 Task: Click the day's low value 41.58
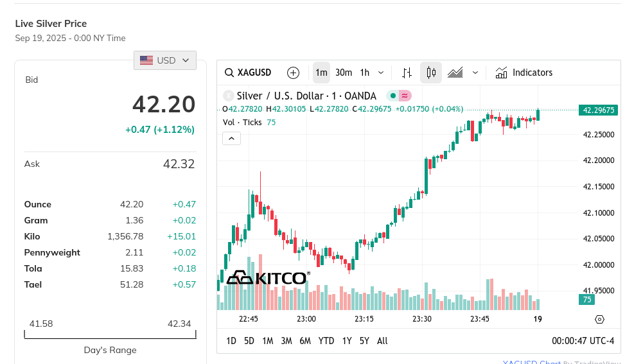point(41,324)
